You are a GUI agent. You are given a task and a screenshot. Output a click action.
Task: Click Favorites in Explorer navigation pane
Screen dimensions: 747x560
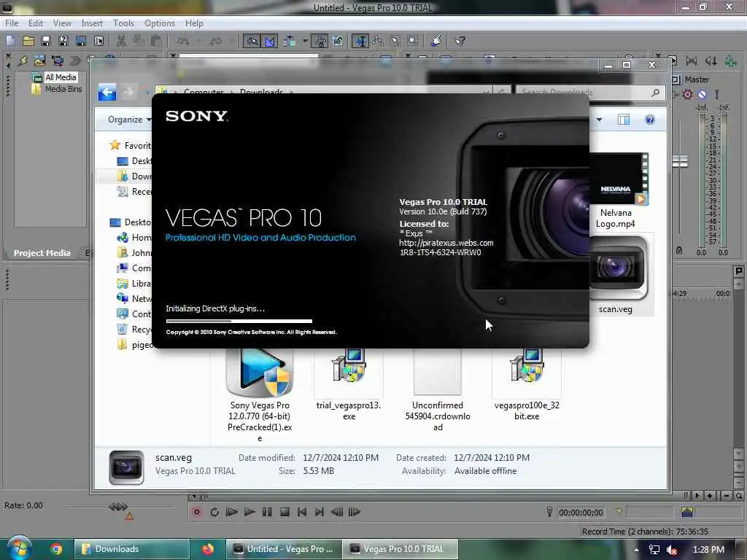coord(130,145)
